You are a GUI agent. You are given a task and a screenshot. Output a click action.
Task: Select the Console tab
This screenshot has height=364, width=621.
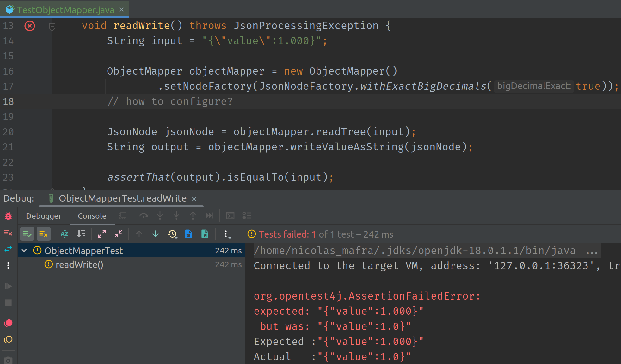pos(92,216)
